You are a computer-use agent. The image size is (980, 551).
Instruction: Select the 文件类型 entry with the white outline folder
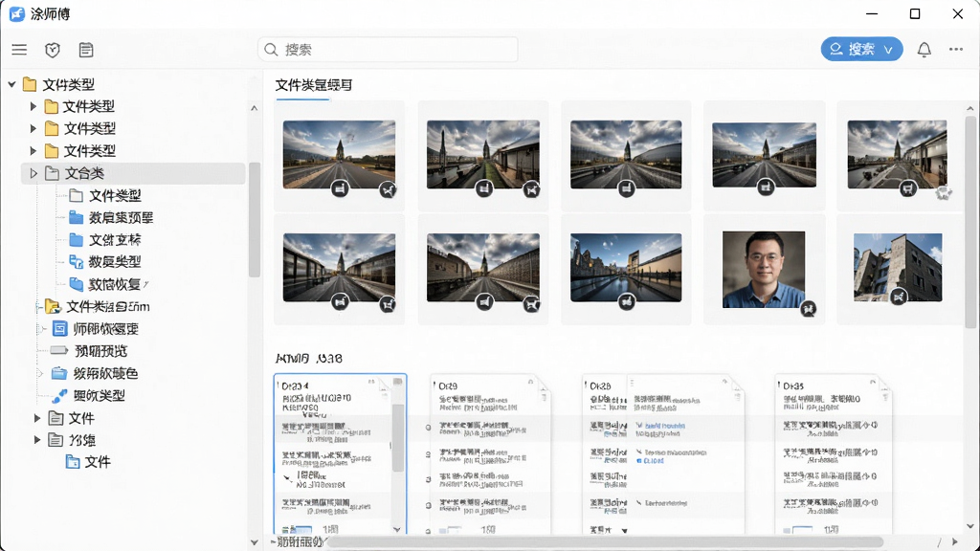104,195
